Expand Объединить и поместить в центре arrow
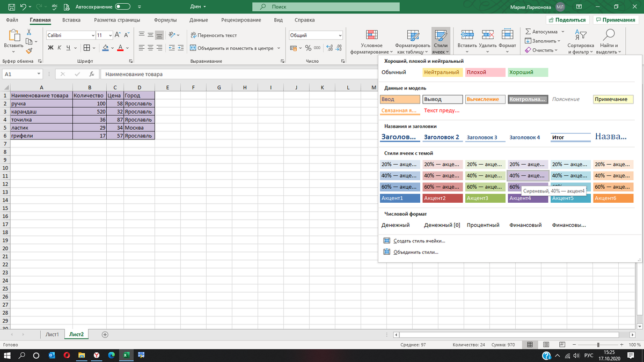This screenshot has height=362, width=644. (279, 48)
